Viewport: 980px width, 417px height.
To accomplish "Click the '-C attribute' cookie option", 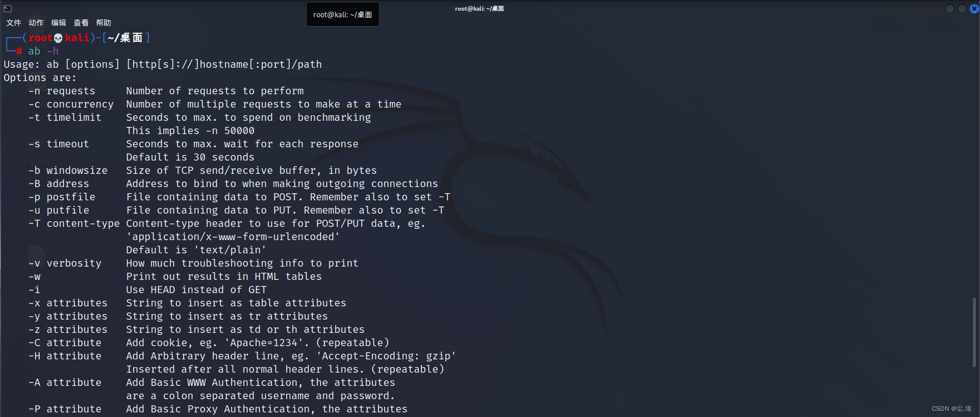I will pos(209,343).
